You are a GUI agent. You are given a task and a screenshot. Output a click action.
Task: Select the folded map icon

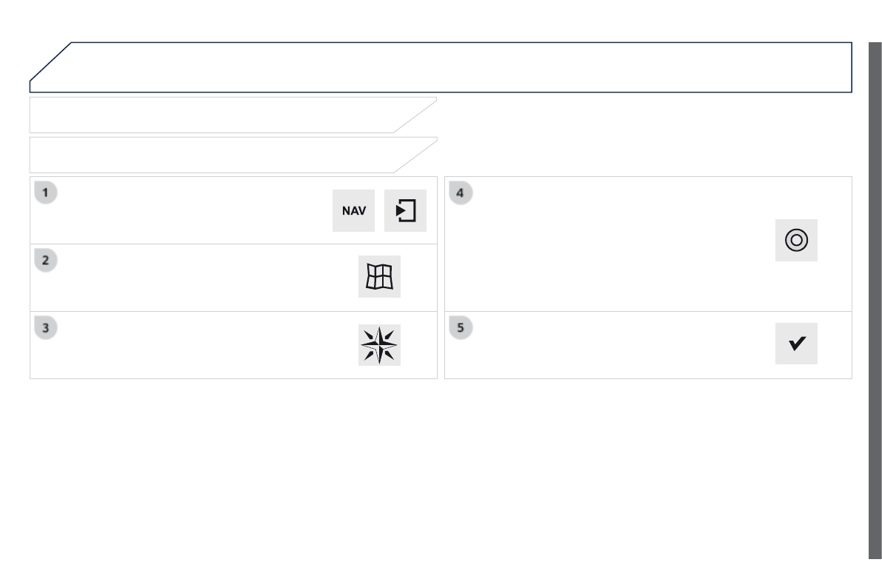pyautogui.click(x=379, y=277)
